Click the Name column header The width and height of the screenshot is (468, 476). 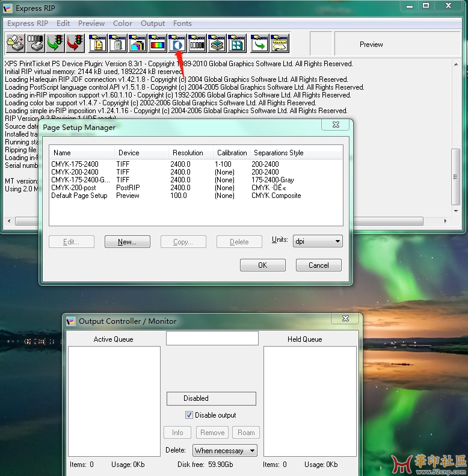[x=82, y=153]
